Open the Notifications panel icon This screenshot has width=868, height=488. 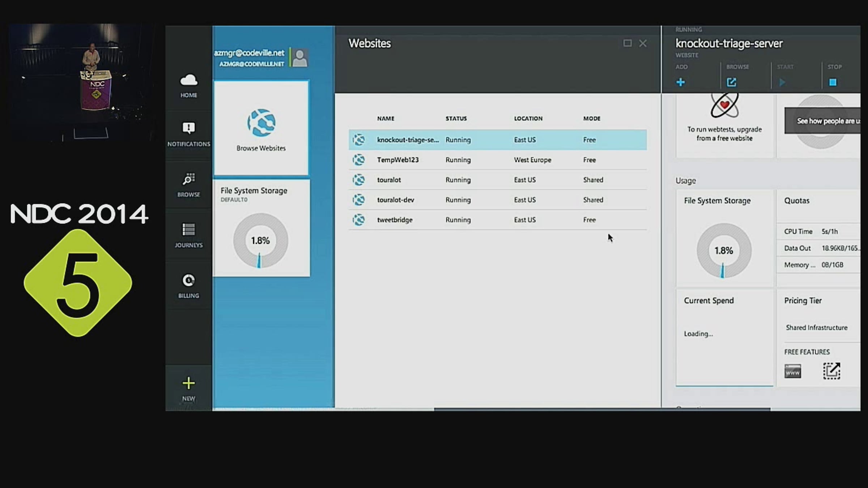(x=189, y=128)
